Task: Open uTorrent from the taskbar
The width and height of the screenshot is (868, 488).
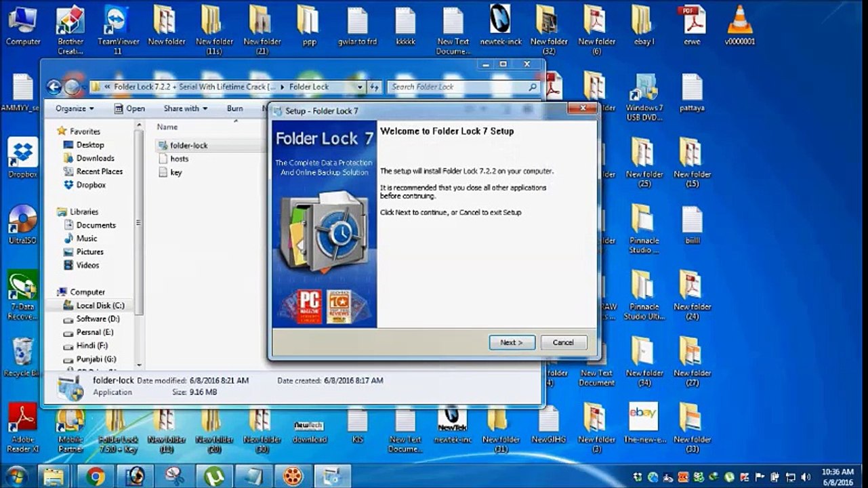Action: (213, 476)
